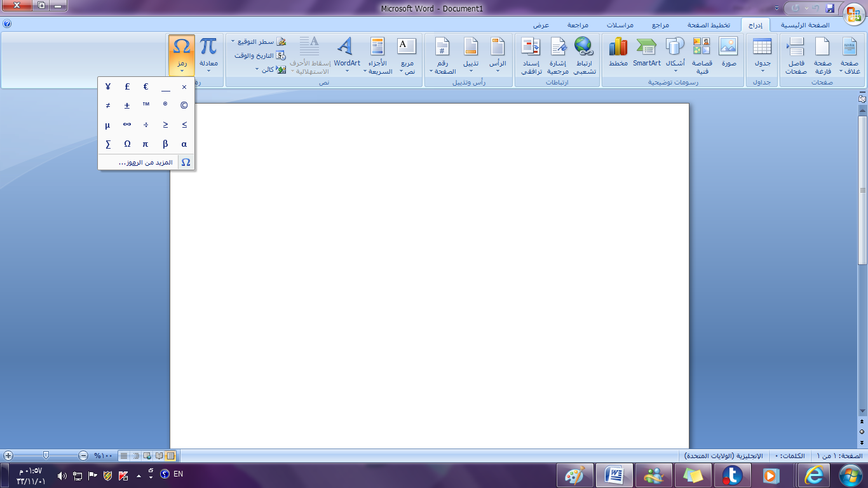The image size is (868, 488).
Task: Expand the Shapes (أشكال) gallery
Action: click(x=675, y=55)
